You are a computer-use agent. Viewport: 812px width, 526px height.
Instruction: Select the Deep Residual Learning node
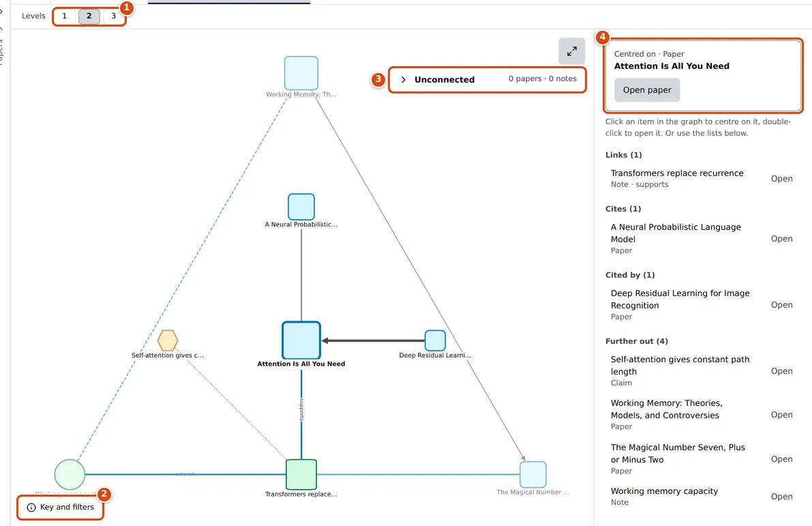click(x=435, y=340)
